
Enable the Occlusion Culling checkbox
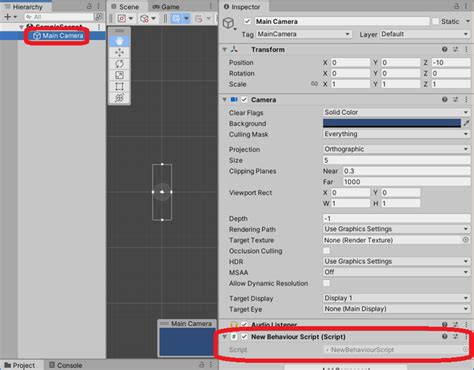tap(326, 251)
